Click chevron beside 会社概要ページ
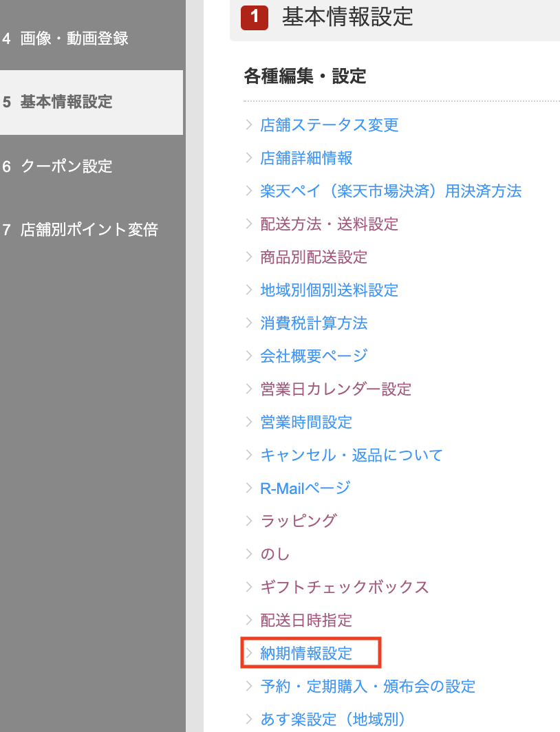The image size is (560, 732). click(x=249, y=356)
